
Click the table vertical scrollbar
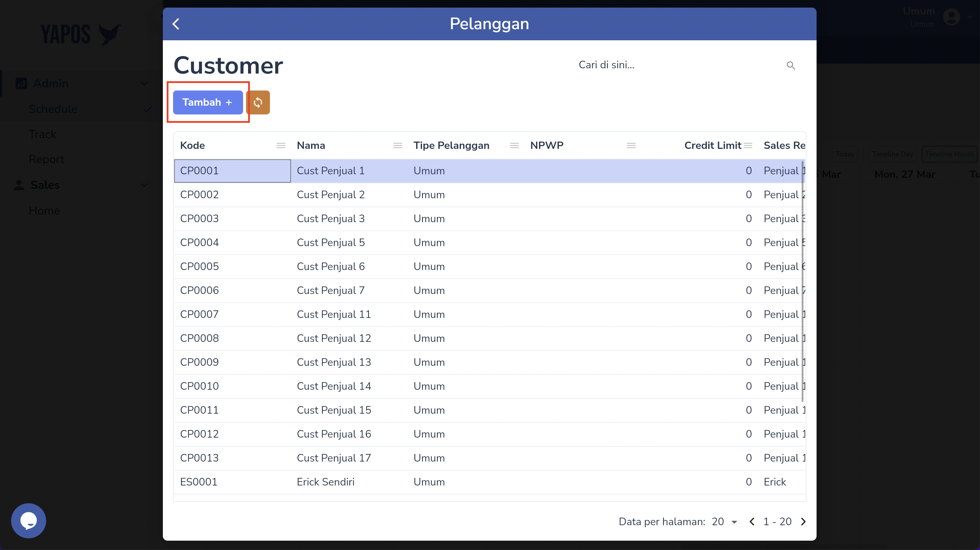coord(803,282)
